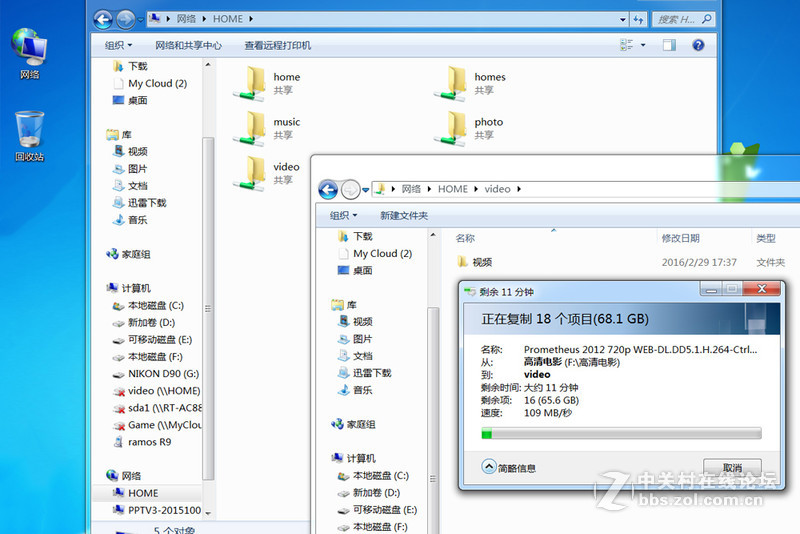The image size is (800, 534).
Task: Open recent pages dropdown in video window
Action: pos(365,190)
